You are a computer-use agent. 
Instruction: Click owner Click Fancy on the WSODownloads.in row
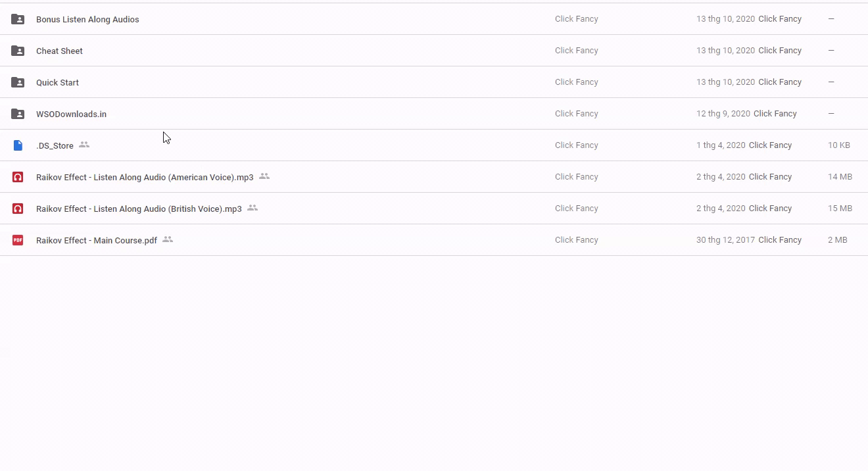pyautogui.click(x=576, y=114)
